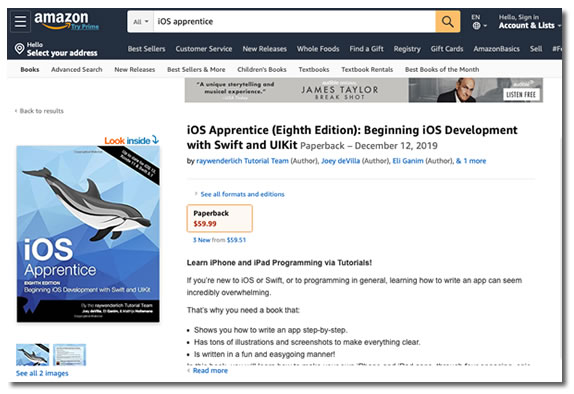
Task: Open the hamburger menu icon
Action: click(x=20, y=21)
